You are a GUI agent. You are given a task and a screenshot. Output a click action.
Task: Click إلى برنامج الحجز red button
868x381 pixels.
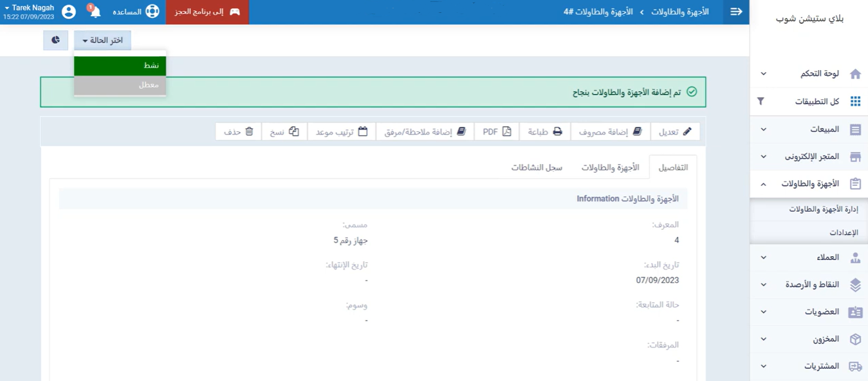(207, 12)
